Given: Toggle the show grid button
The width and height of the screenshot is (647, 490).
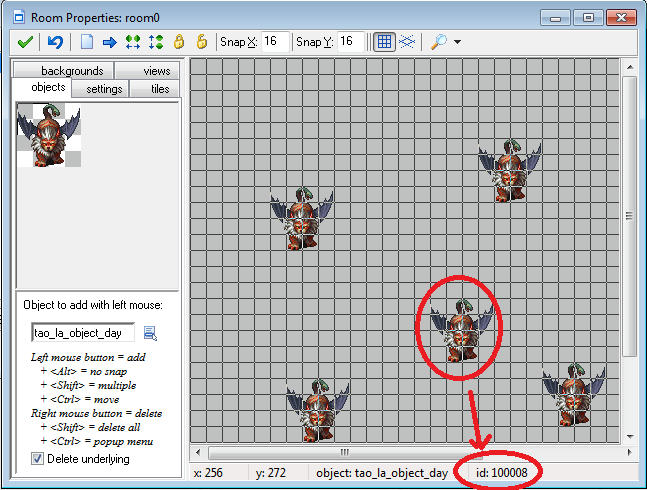Looking at the screenshot, I should click(384, 42).
